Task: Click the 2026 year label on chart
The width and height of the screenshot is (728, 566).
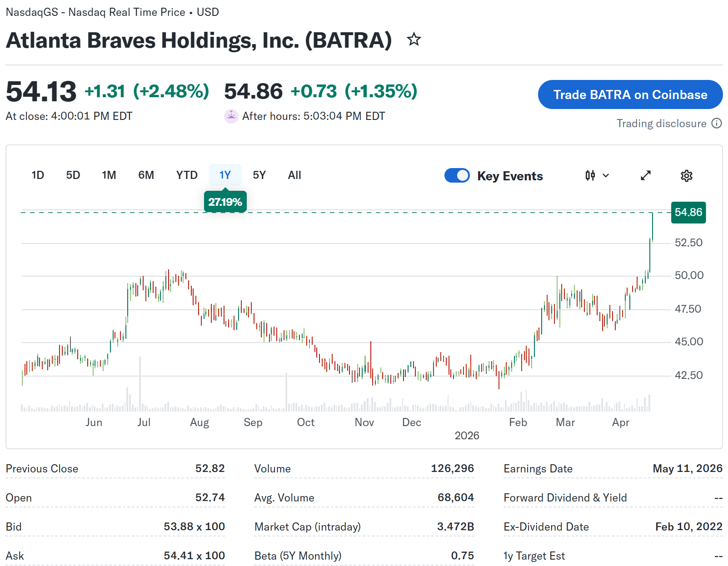Action: [467, 436]
